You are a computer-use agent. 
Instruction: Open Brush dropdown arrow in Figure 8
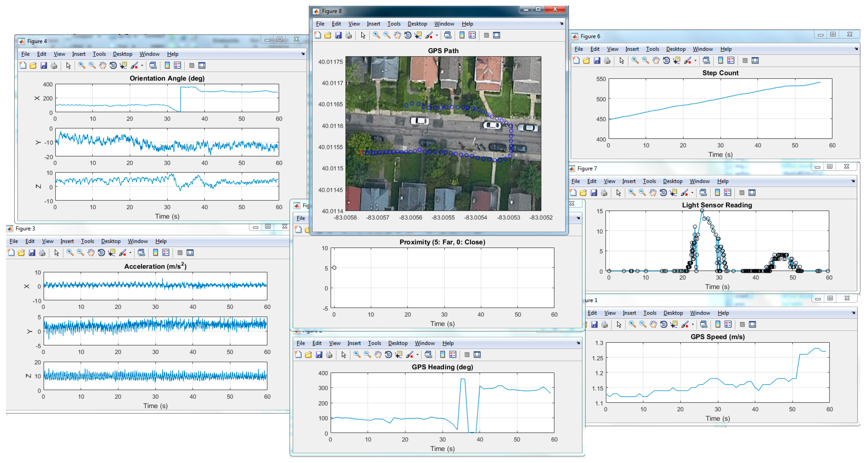(x=437, y=35)
